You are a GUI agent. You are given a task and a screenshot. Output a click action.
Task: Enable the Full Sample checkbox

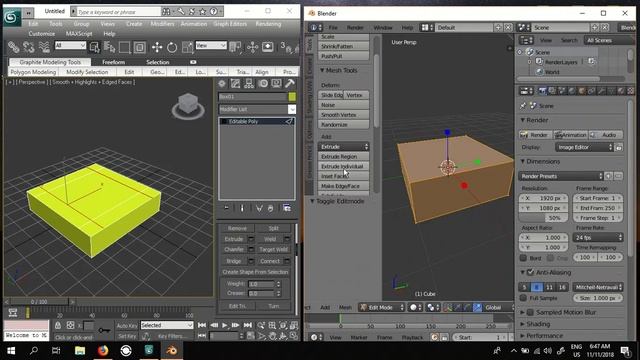[x=523, y=298]
